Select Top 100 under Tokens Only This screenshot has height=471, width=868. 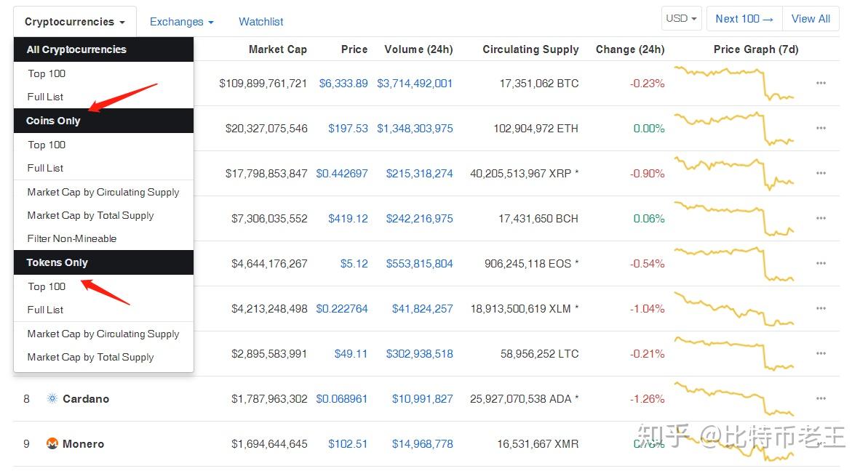click(x=47, y=286)
